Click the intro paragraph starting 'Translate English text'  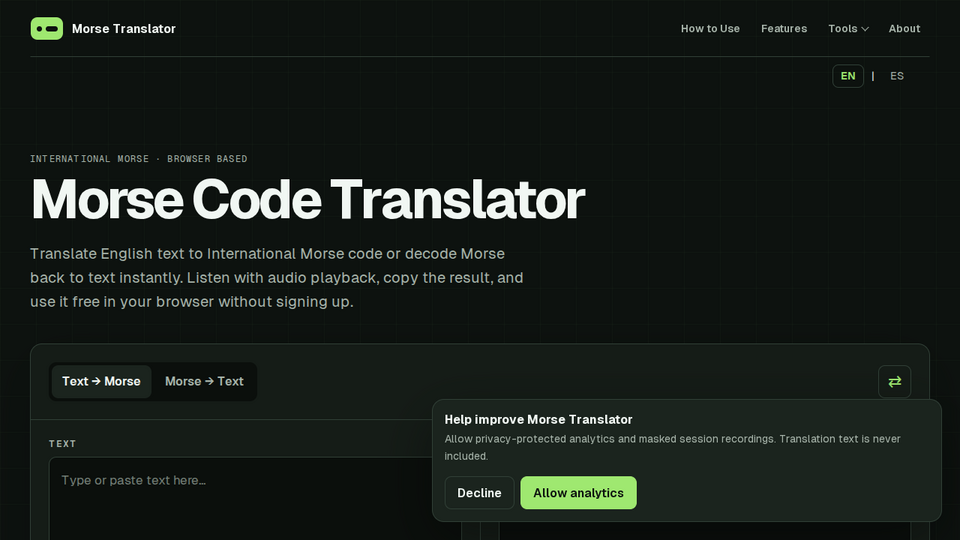pos(277,277)
